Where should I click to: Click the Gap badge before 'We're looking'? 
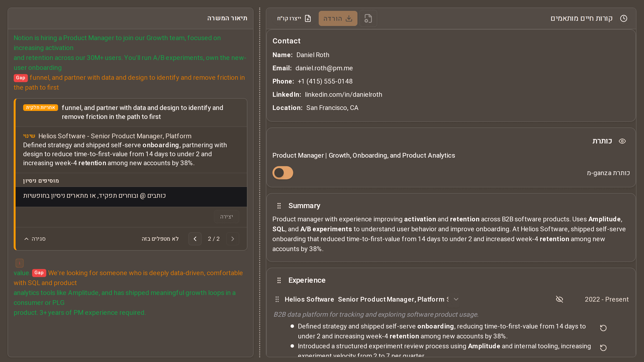click(39, 273)
